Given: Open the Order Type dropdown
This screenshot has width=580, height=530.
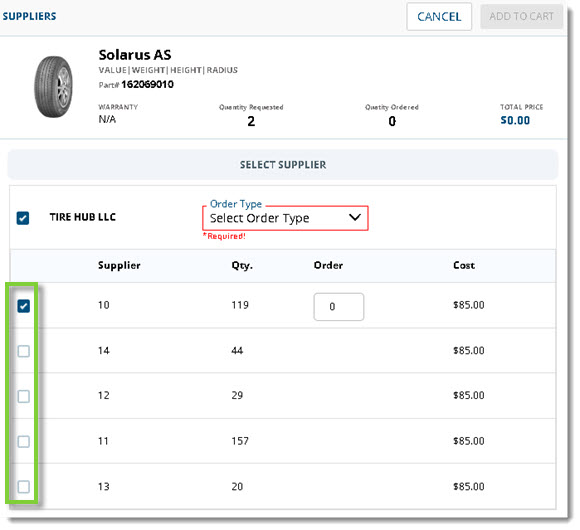Looking at the screenshot, I should click(x=285, y=218).
